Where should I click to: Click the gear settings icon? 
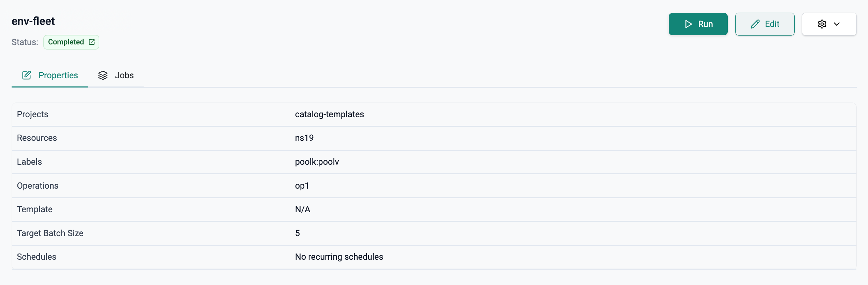(x=822, y=24)
